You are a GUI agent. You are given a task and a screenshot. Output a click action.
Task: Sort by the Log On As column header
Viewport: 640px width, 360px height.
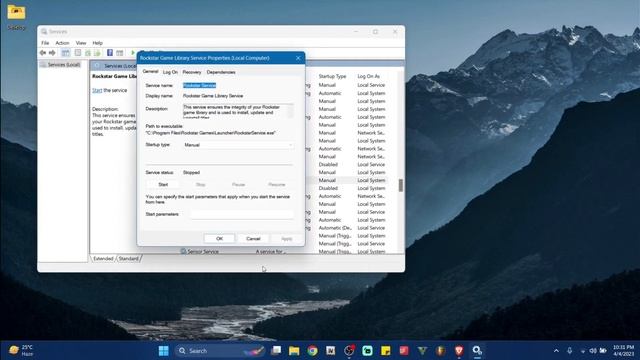[x=369, y=76]
